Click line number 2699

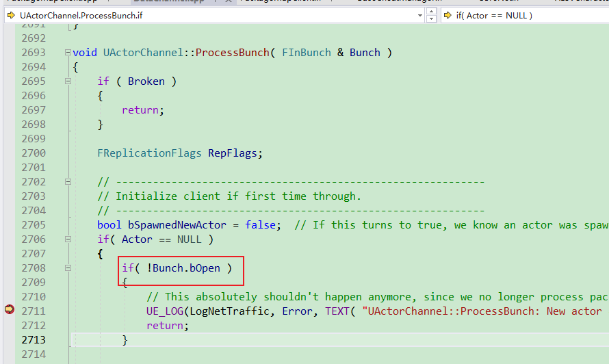[34, 139]
